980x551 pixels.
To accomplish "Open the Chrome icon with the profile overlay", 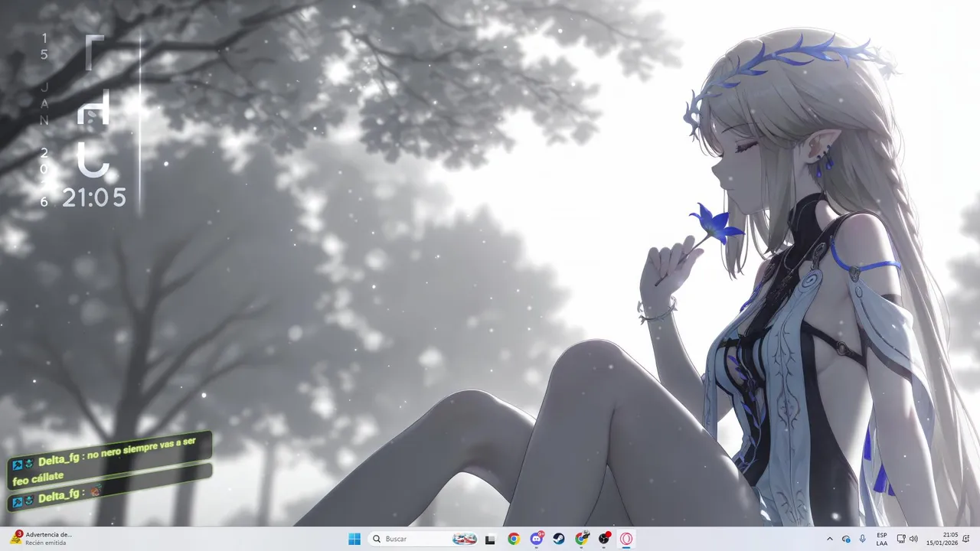I will (x=582, y=539).
